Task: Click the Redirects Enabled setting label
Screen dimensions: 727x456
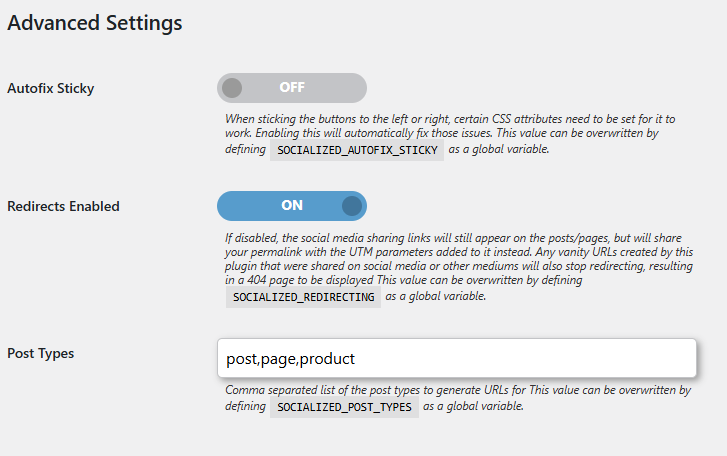Action: 63,207
